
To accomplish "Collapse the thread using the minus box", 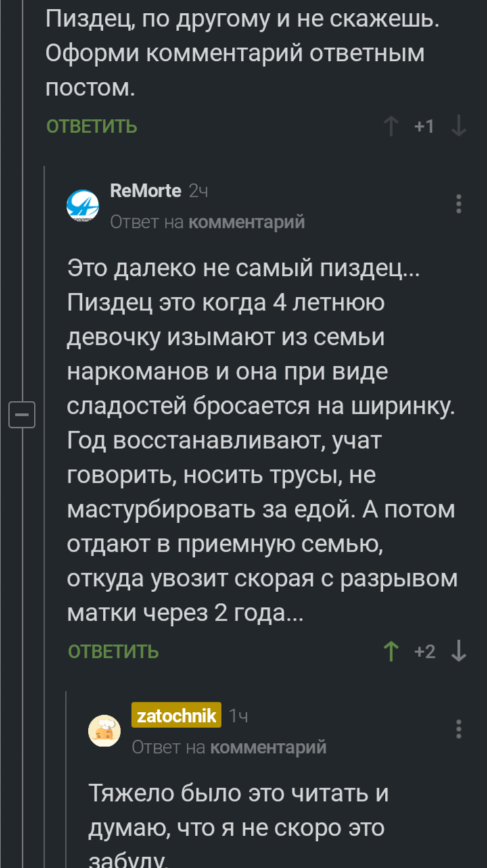I will (21, 414).
